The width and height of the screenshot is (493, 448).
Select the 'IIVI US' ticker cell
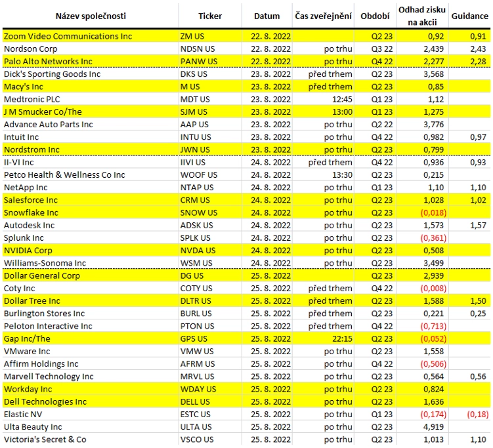pyautogui.click(x=210, y=162)
